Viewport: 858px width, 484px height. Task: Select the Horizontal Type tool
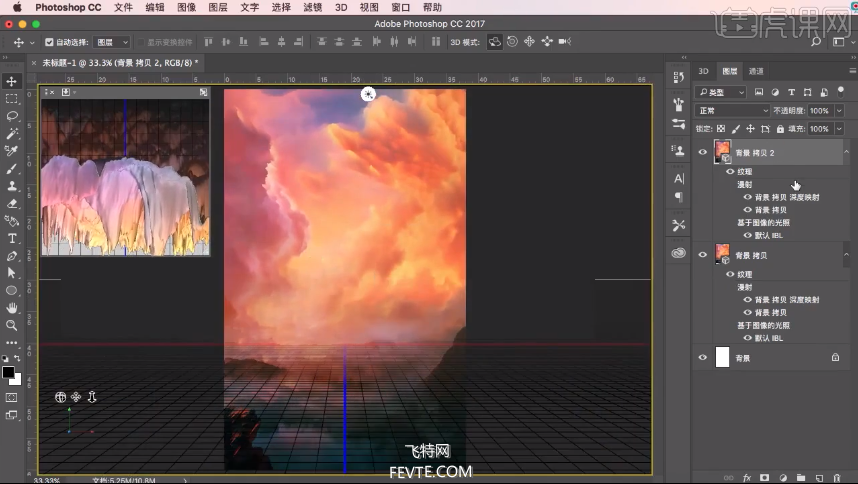tap(11, 238)
